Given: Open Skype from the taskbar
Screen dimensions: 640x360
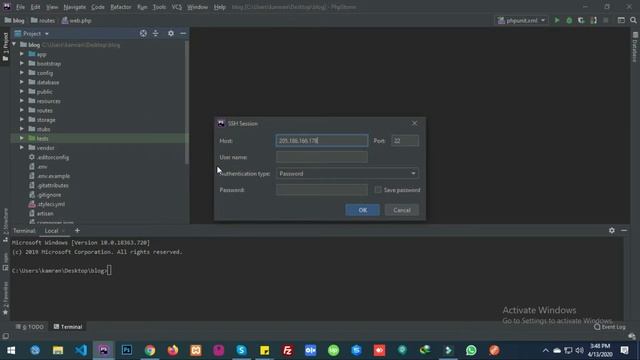Looking at the screenshot, I should click(x=242, y=350).
